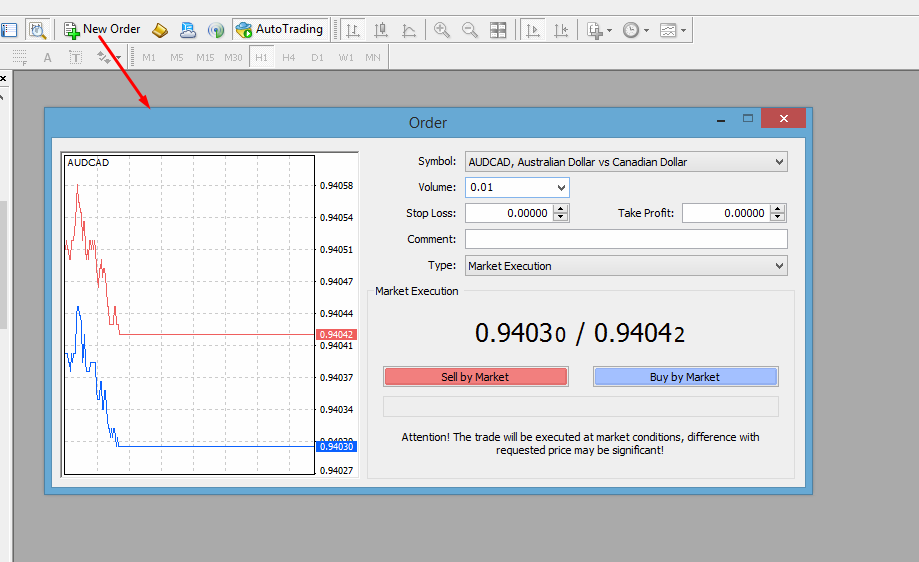Click the Sell by Market button
The height and width of the screenshot is (562, 919).
(x=475, y=377)
